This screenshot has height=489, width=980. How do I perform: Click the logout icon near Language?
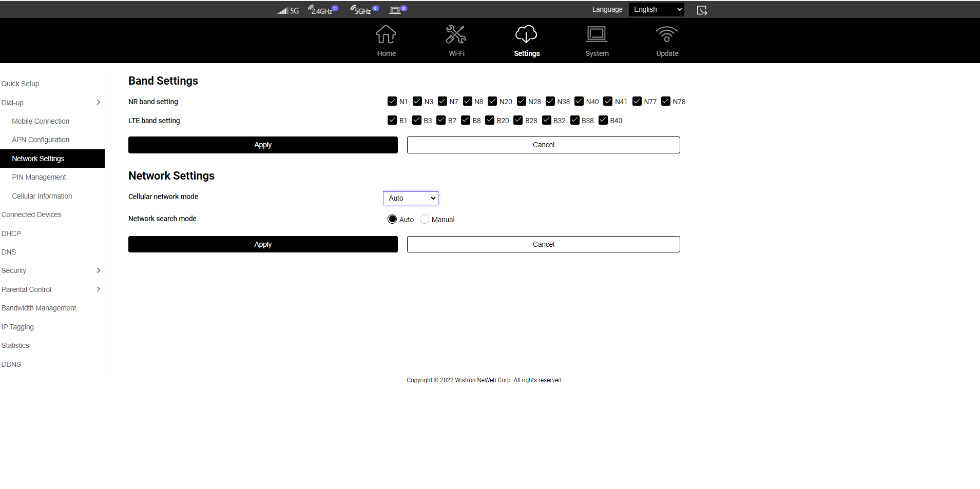702,10
